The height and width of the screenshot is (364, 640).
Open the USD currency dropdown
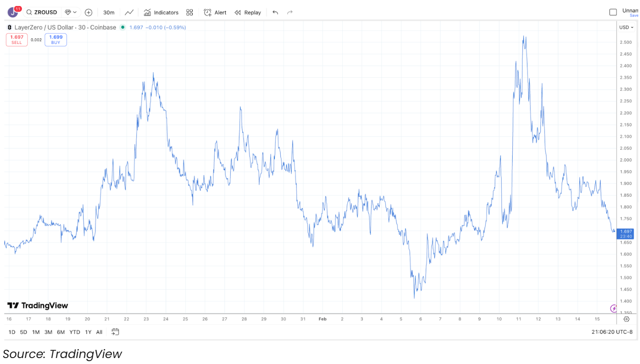coord(625,27)
